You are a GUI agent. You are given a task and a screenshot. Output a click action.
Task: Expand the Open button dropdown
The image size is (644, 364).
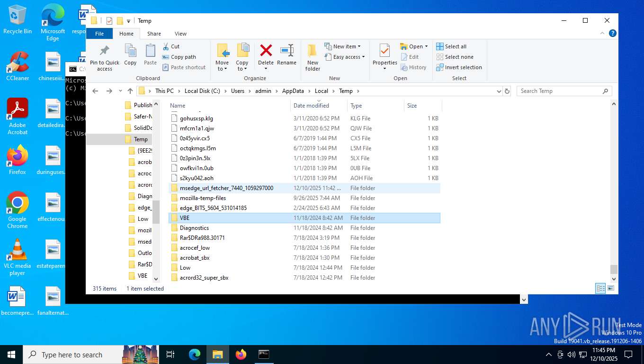point(426,46)
